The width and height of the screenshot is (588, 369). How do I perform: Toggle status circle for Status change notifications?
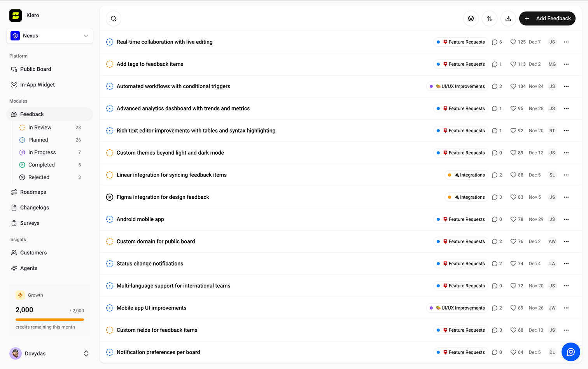coord(110,264)
